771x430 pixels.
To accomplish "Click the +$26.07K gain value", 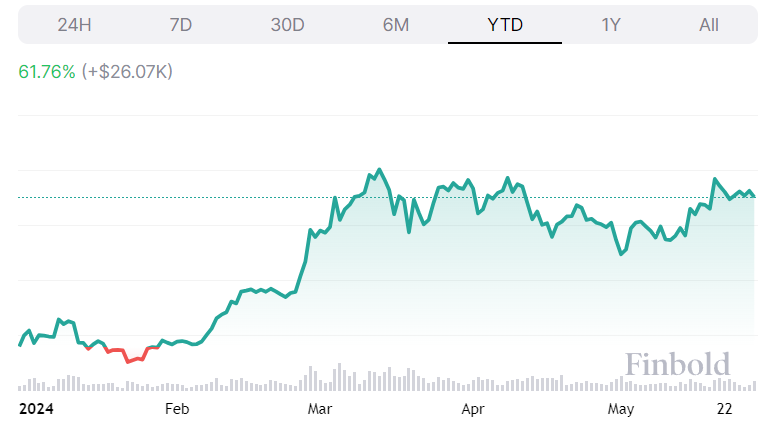I will 127,72.
